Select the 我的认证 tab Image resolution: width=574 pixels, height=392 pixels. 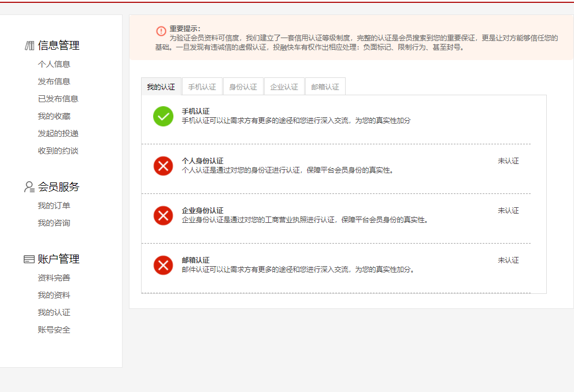pos(161,85)
